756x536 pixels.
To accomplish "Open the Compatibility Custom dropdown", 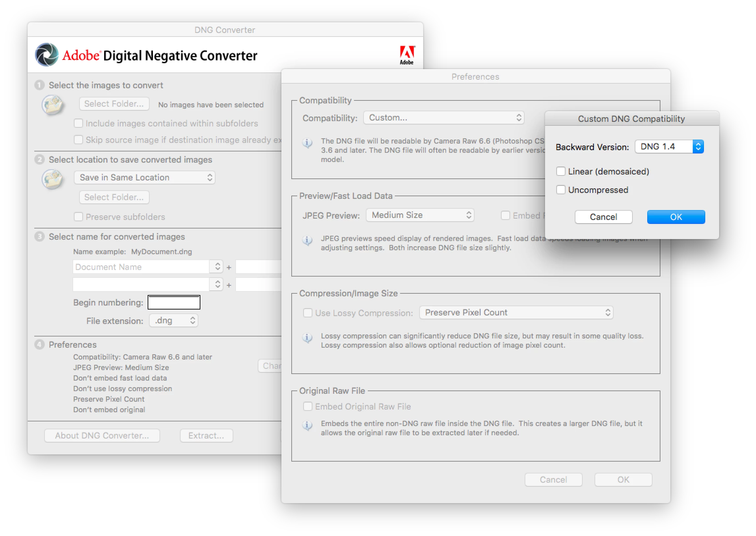I will coord(444,118).
